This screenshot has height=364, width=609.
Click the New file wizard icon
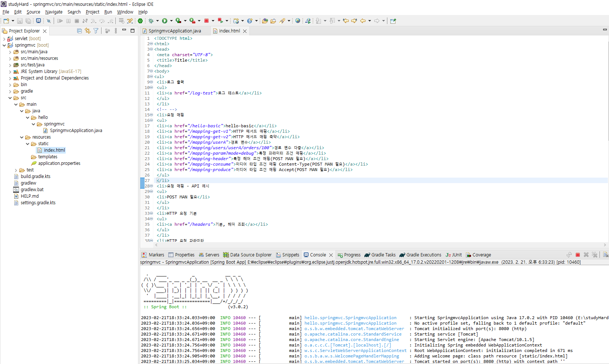[x=6, y=21]
